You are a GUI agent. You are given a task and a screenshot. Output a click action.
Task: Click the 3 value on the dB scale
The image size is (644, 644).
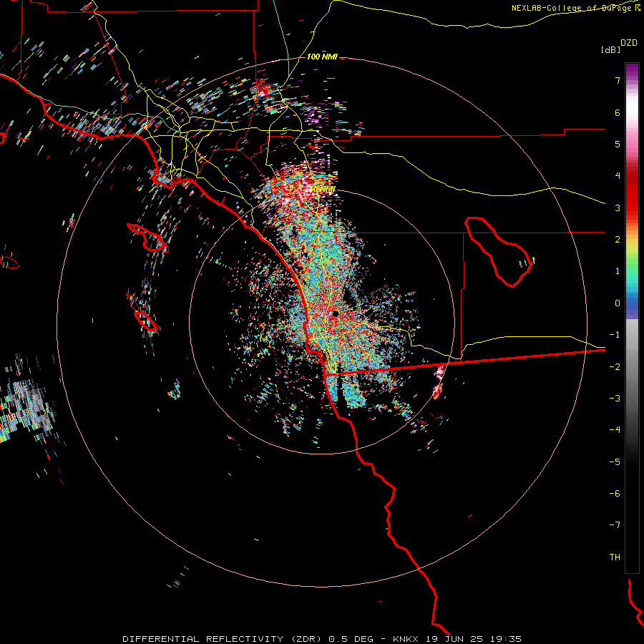618,208
